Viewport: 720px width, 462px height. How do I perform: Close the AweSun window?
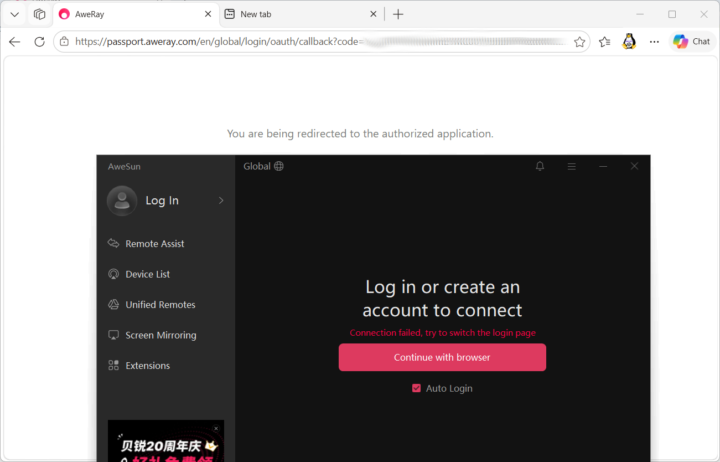634,166
